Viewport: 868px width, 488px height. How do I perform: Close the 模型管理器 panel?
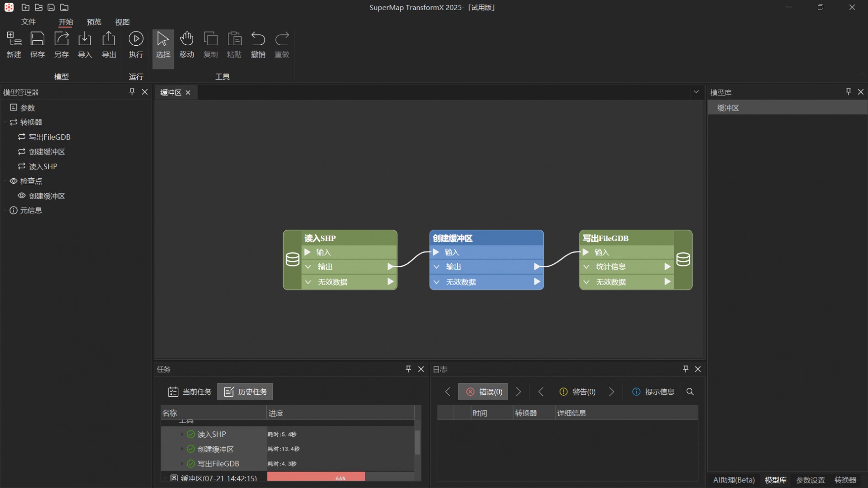[145, 92]
